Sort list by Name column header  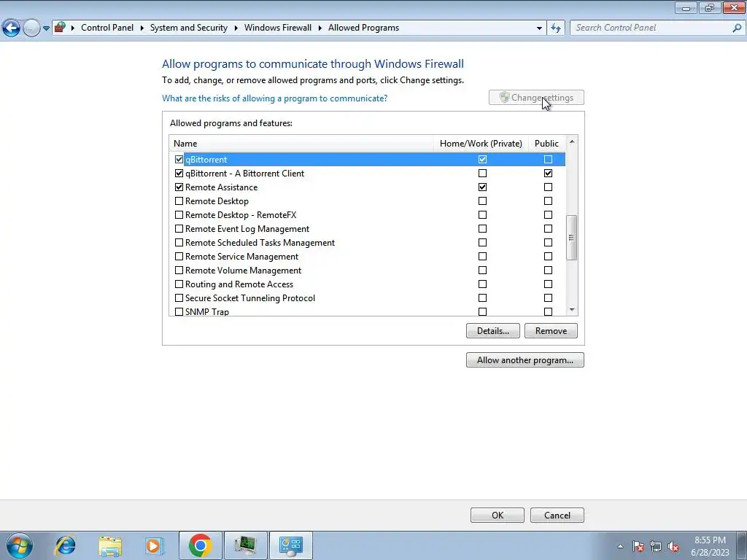[301, 144]
